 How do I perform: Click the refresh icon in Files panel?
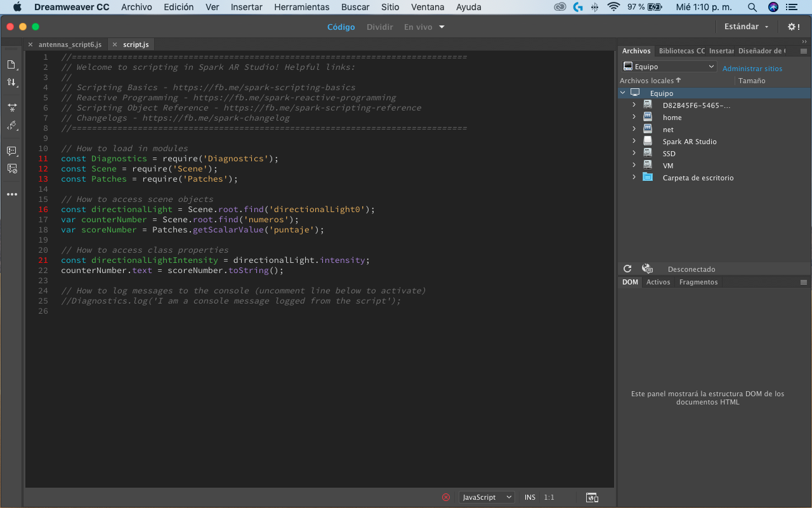(x=627, y=269)
